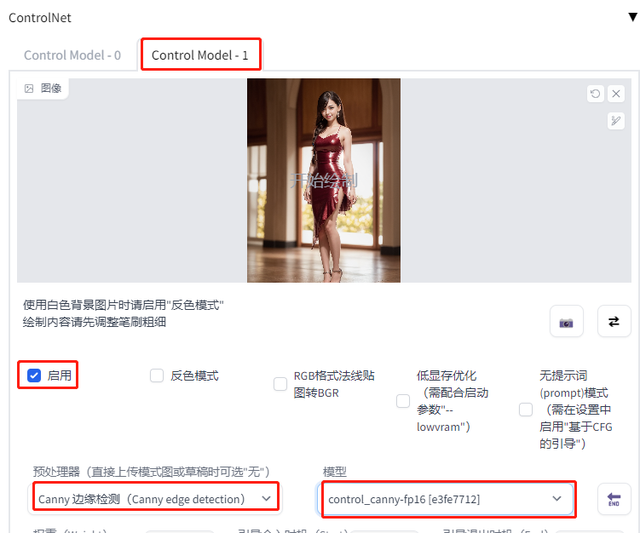Click the arrow of the 预处理器 combo box
Screen dimensions: 640x533
tap(265, 498)
